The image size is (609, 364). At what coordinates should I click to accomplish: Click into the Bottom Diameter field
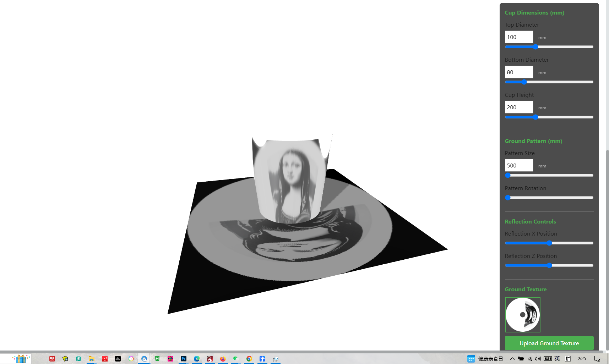pos(519,72)
